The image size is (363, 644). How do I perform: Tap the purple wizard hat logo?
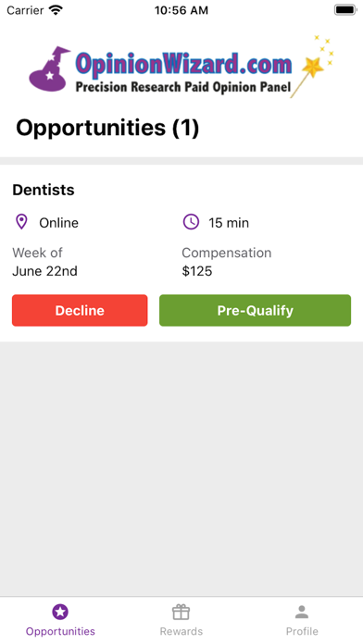click(x=49, y=69)
